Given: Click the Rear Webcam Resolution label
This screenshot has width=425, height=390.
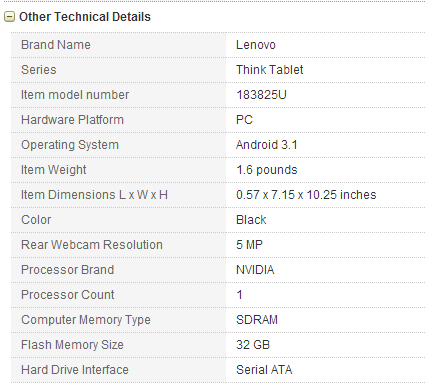Looking at the screenshot, I should pyautogui.click(x=92, y=245).
